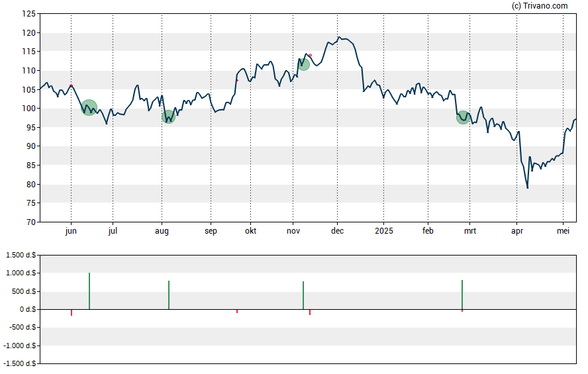Screen dimensions: 588x374
Task: Click the green marker in early August
Action: (x=169, y=117)
